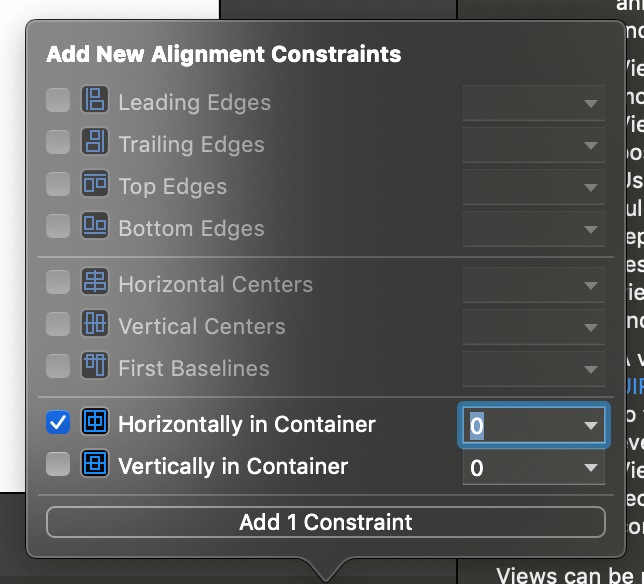Click the Leading Edges alignment icon

[95, 101]
